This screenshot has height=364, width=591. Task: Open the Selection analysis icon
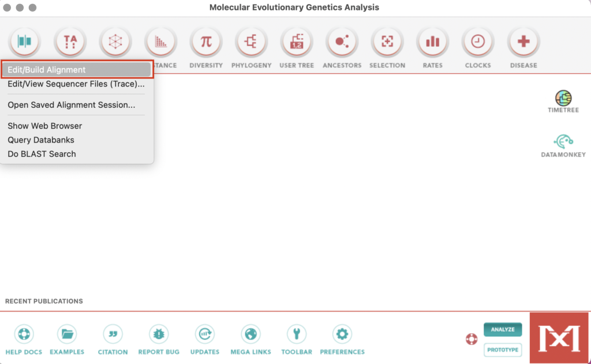387,42
